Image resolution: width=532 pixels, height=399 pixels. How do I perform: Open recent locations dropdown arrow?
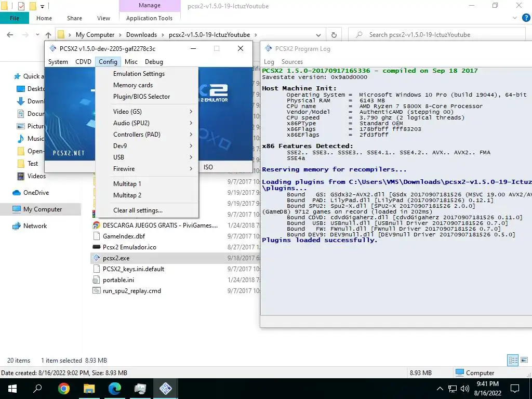click(x=37, y=35)
